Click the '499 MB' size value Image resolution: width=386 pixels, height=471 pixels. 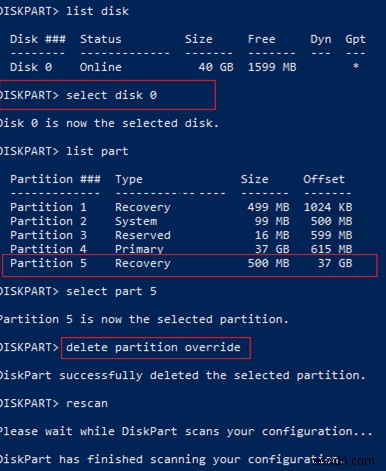pos(268,207)
